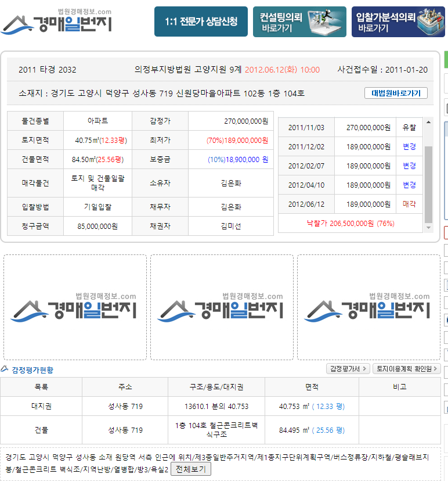Open the first property photo thumbnail
448x481 pixels.
[75, 307]
